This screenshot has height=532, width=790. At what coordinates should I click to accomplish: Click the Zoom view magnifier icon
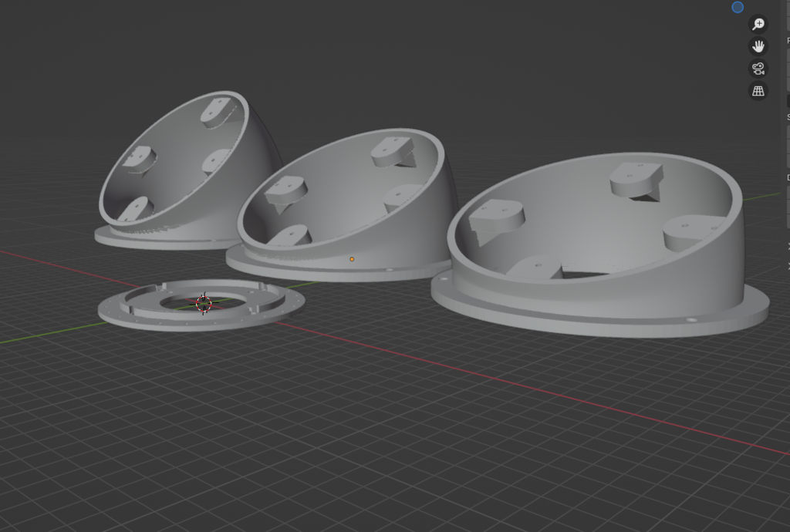[758, 24]
